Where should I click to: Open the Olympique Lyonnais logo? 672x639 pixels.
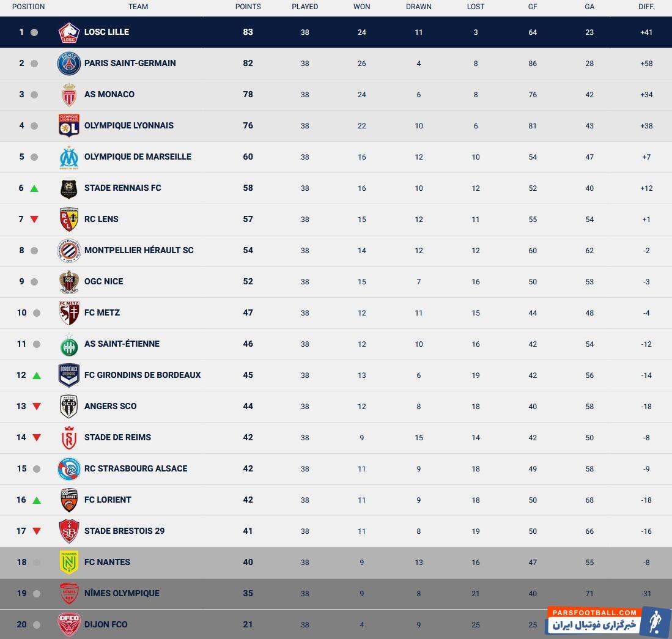click(69, 126)
